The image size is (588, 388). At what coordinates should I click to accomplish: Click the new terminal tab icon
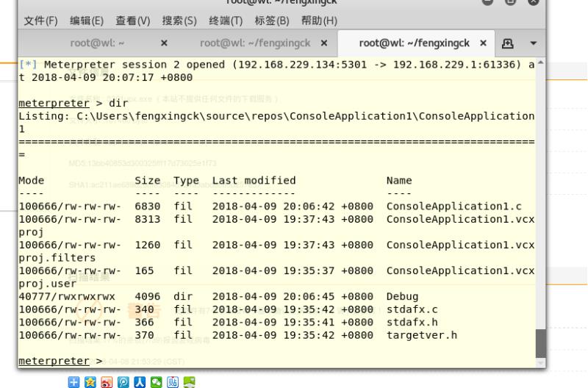coord(507,43)
